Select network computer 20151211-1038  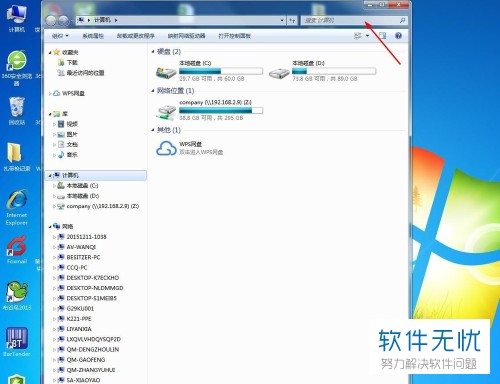[x=82, y=237]
